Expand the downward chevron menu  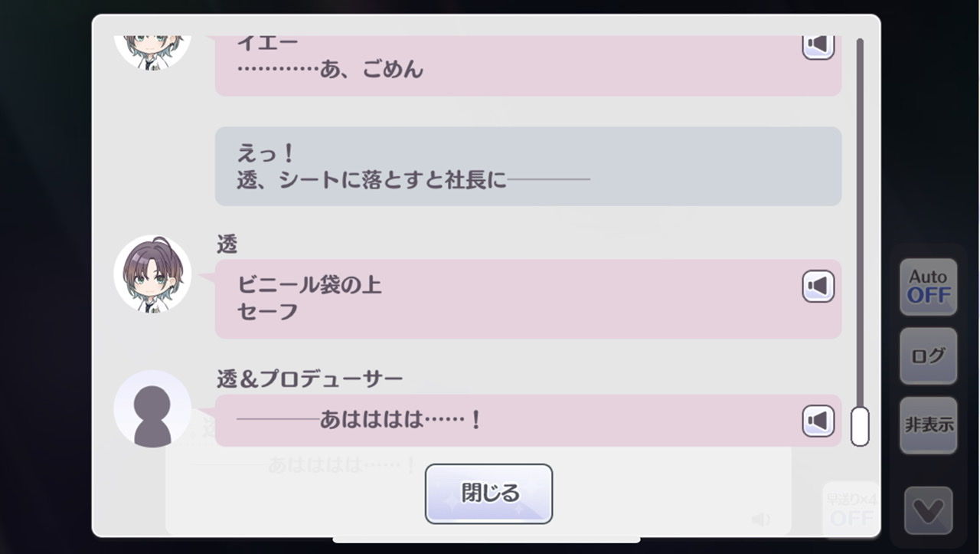pyautogui.click(x=929, y=510)
